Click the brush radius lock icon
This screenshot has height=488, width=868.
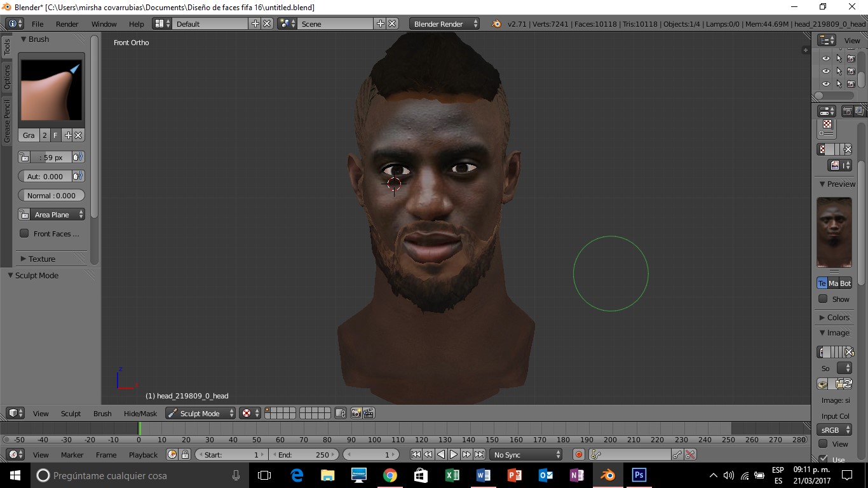tap(24, 158)
